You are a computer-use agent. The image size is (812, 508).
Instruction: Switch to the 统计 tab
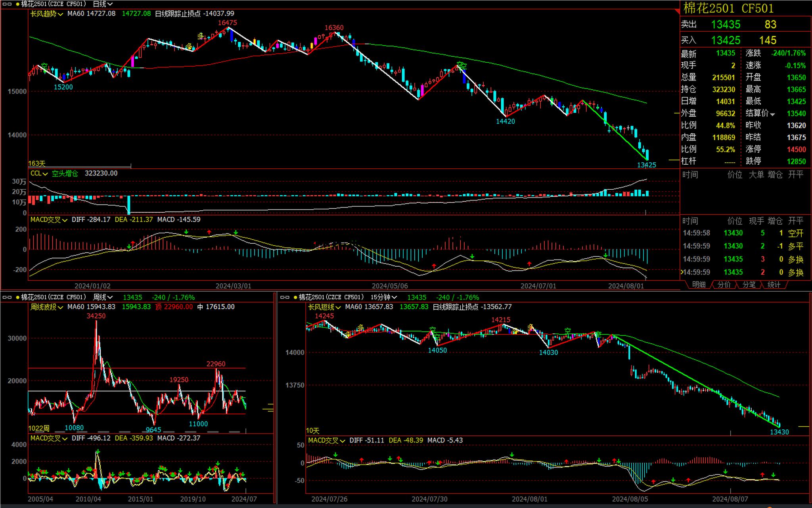[774, 285]
